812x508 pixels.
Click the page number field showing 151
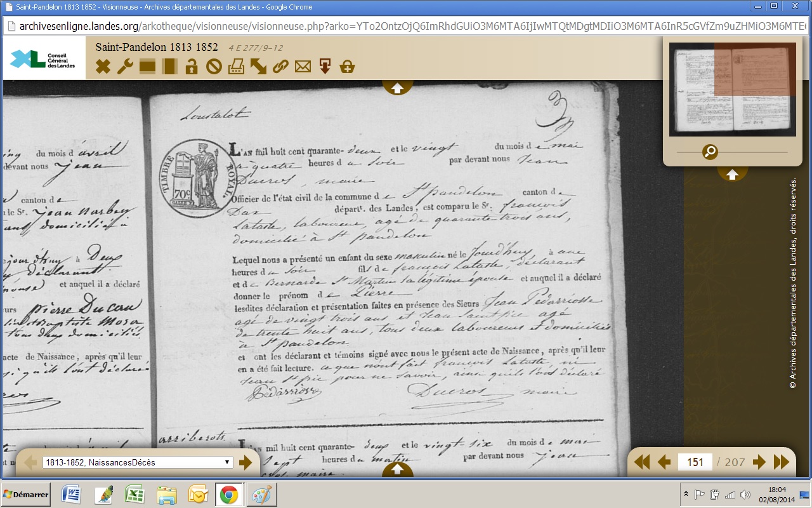695,462
